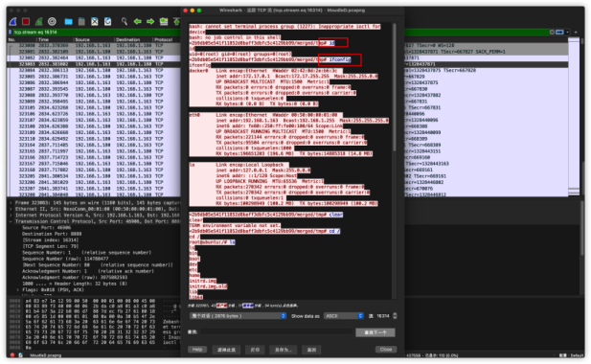The width and height of the screenshot is (591, 364).
Task: Click the Back button in the stream dialog
Action: coord(311,350)
